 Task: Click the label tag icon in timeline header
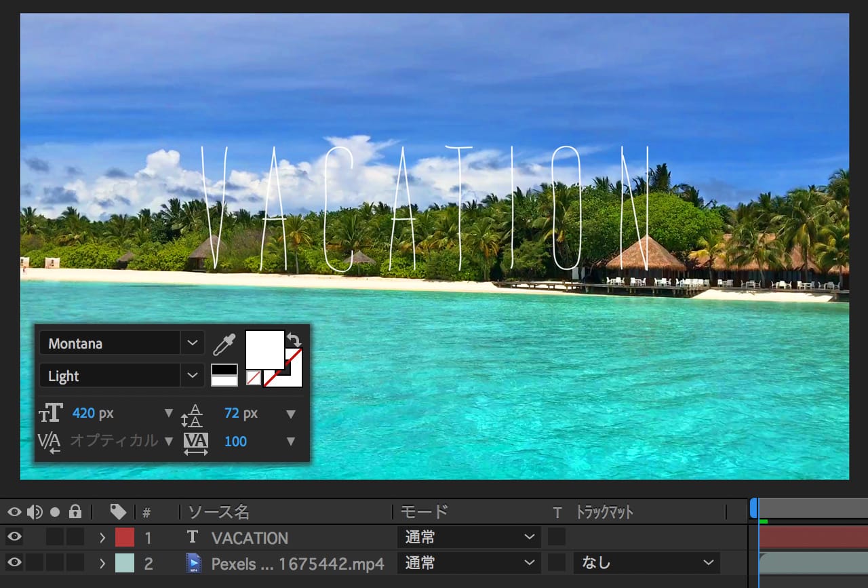118,511
